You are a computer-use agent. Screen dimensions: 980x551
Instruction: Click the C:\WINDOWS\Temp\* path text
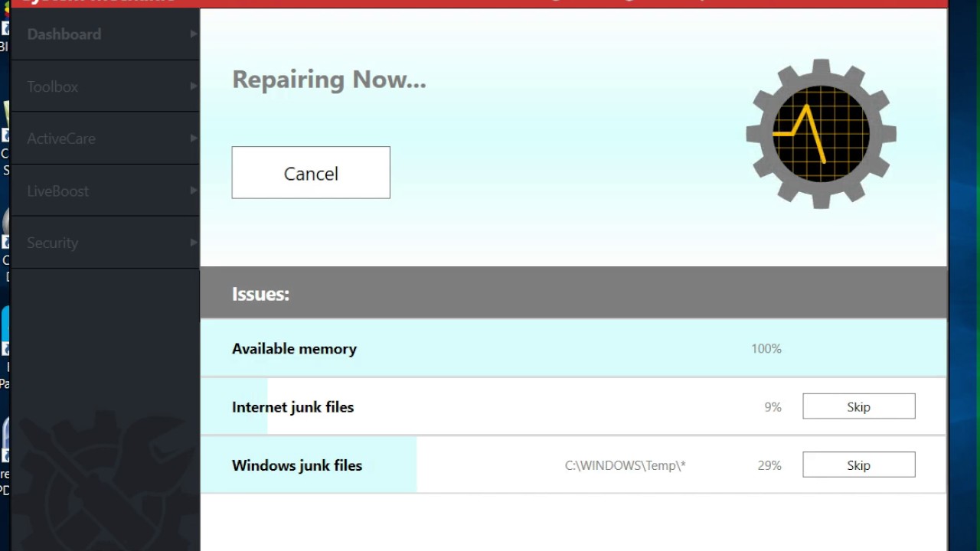tap(625, 465)
